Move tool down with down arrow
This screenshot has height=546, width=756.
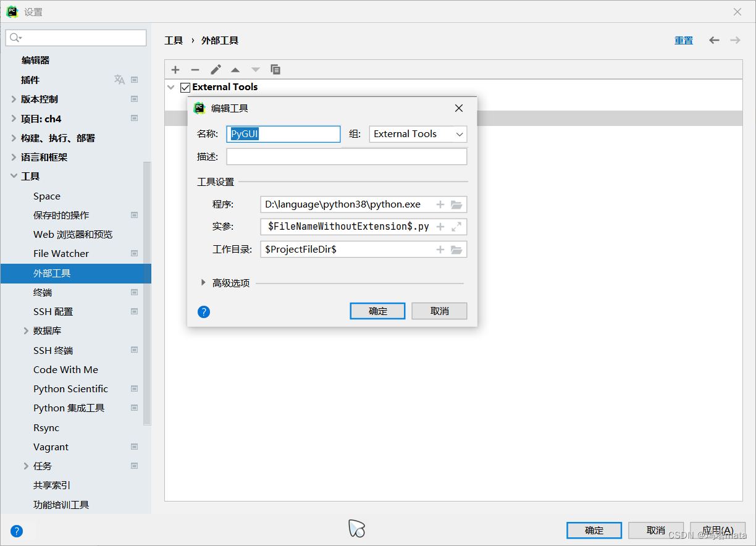[256, 70]
